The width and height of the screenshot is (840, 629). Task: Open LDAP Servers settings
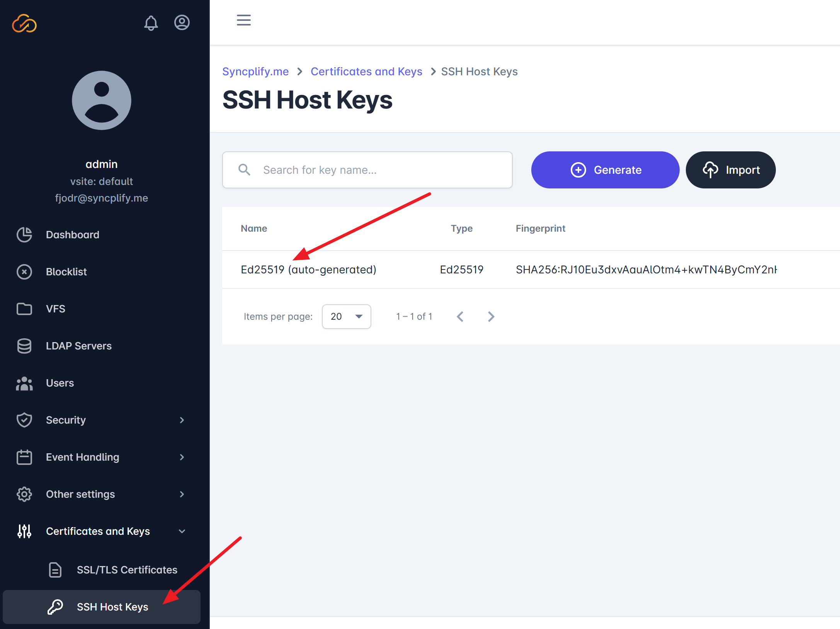79,346
